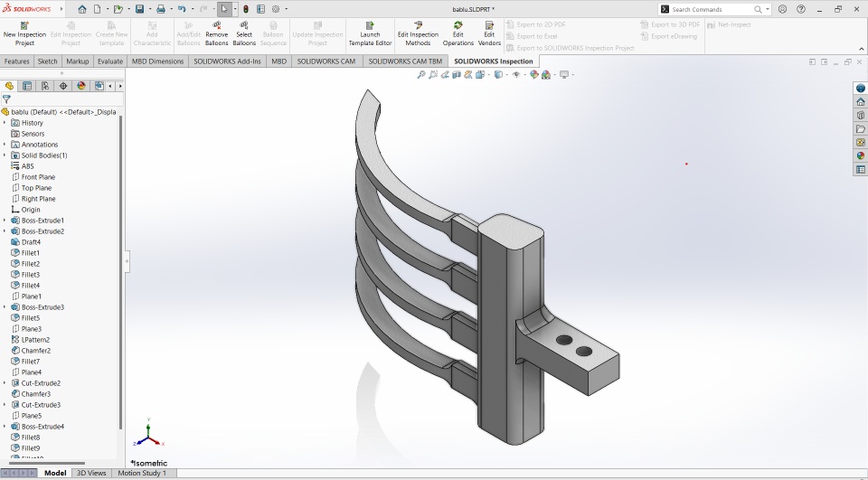Select the ABS material item
868x480 pixels.
click(27, 166)
